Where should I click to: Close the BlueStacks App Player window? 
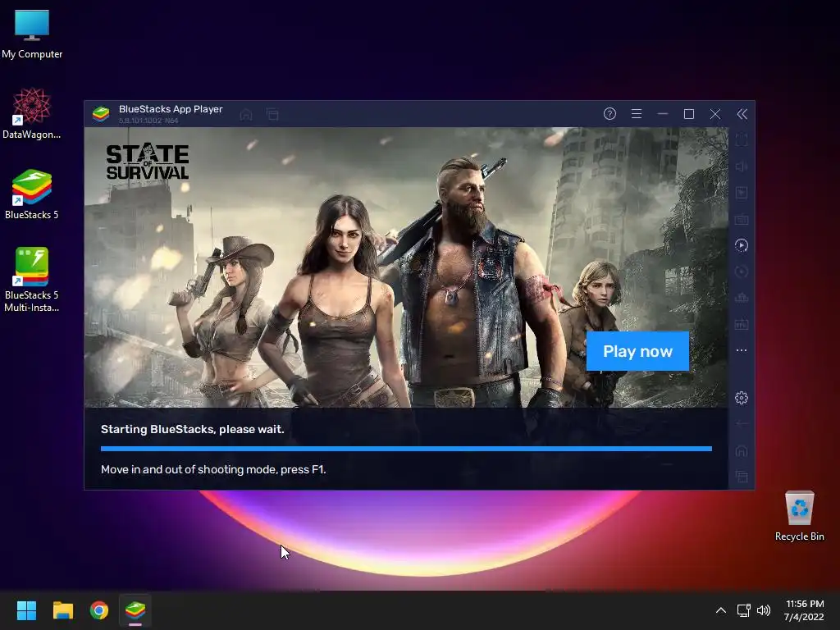pos(715,113)
